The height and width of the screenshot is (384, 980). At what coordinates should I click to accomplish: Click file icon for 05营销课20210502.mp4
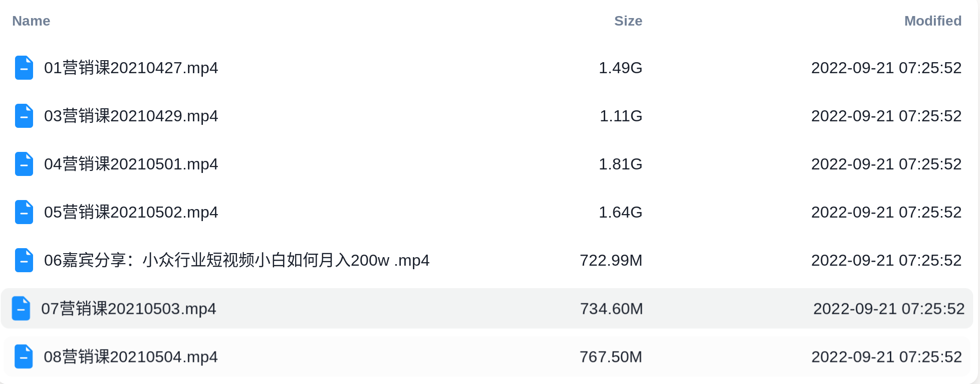(24, 212)
